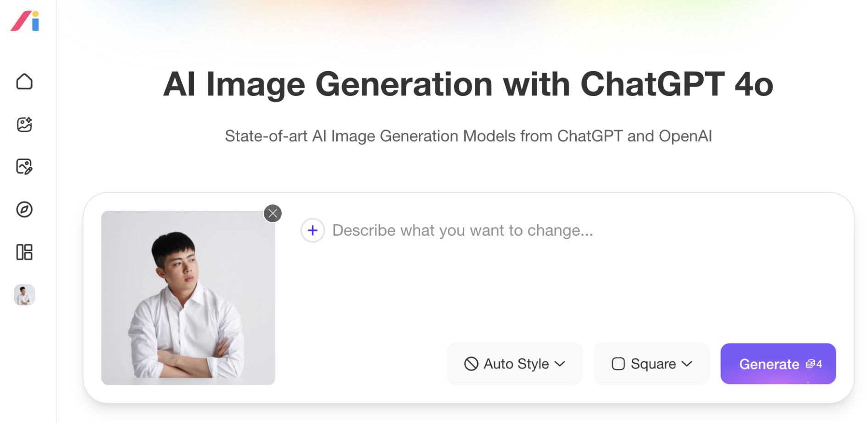Open the AI image generator sidebar icon
Image resolution: width=868 pixels, height=423 pixels.
tap(24, 124)
